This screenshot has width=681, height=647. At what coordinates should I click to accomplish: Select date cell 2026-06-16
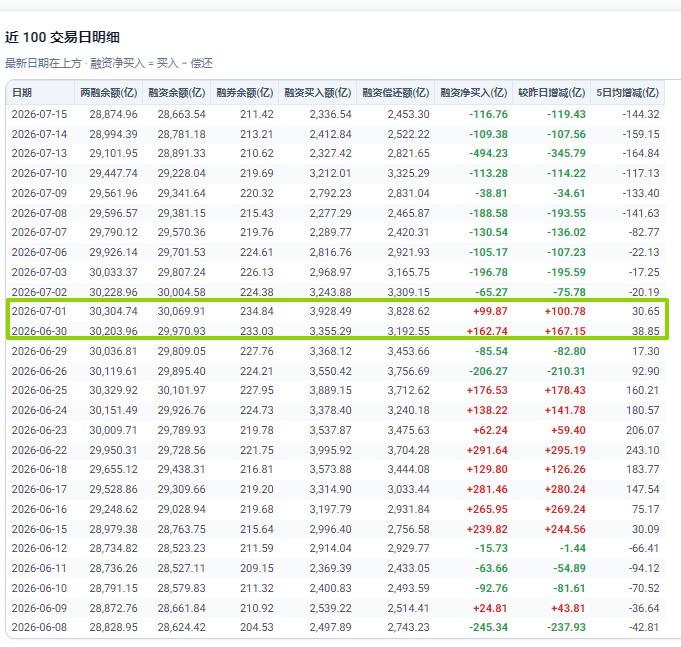click(x=40, y=509)
